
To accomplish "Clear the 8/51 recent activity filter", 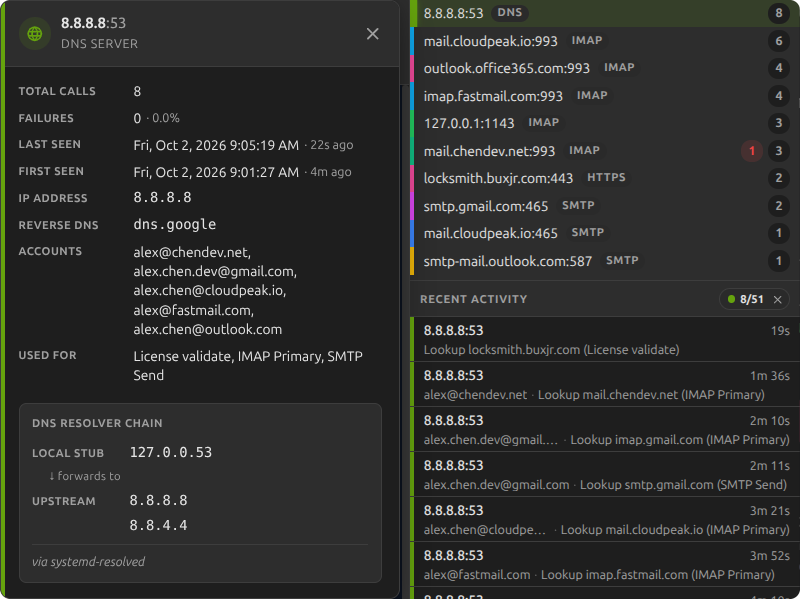I will (x=777, y=300).
